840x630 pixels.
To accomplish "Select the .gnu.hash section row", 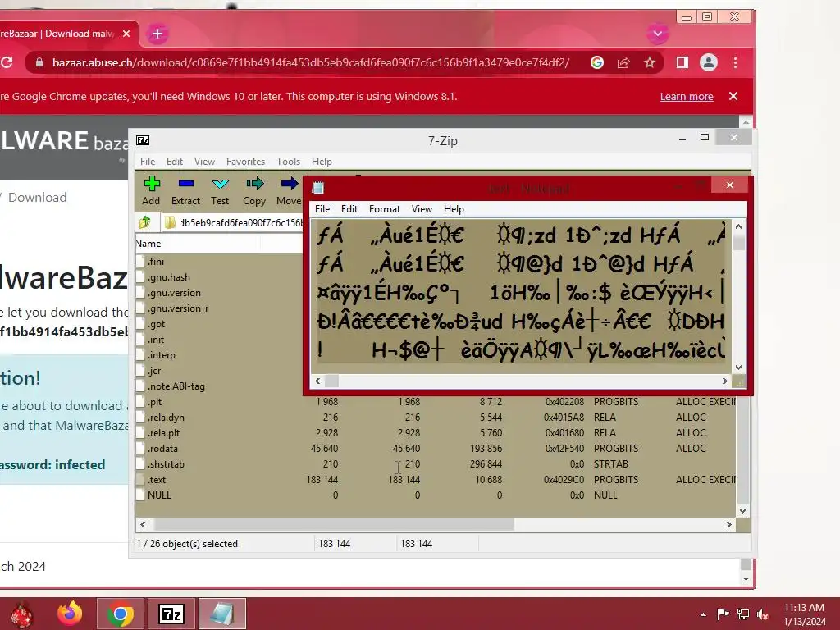I will coord(219,277).
